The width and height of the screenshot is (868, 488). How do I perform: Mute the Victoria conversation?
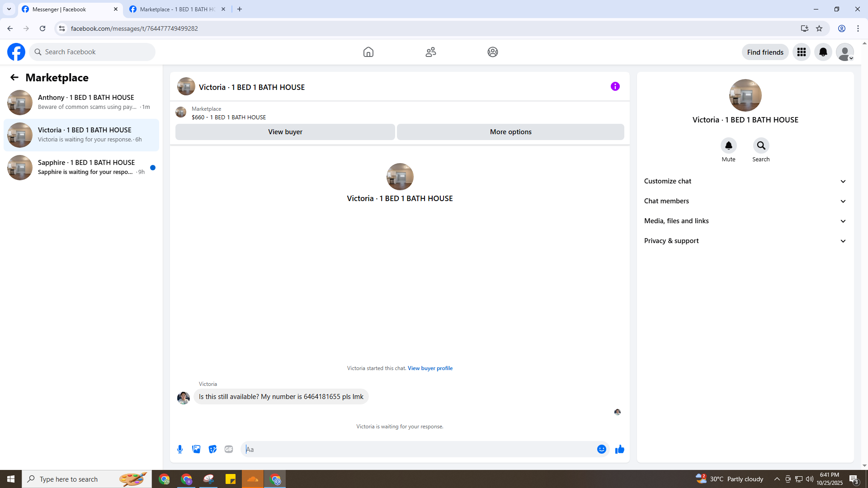coord(728,145)
